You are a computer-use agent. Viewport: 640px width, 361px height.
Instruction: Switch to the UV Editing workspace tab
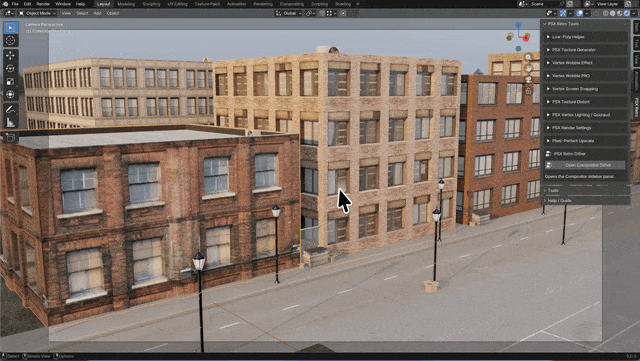tap(178, 4)
